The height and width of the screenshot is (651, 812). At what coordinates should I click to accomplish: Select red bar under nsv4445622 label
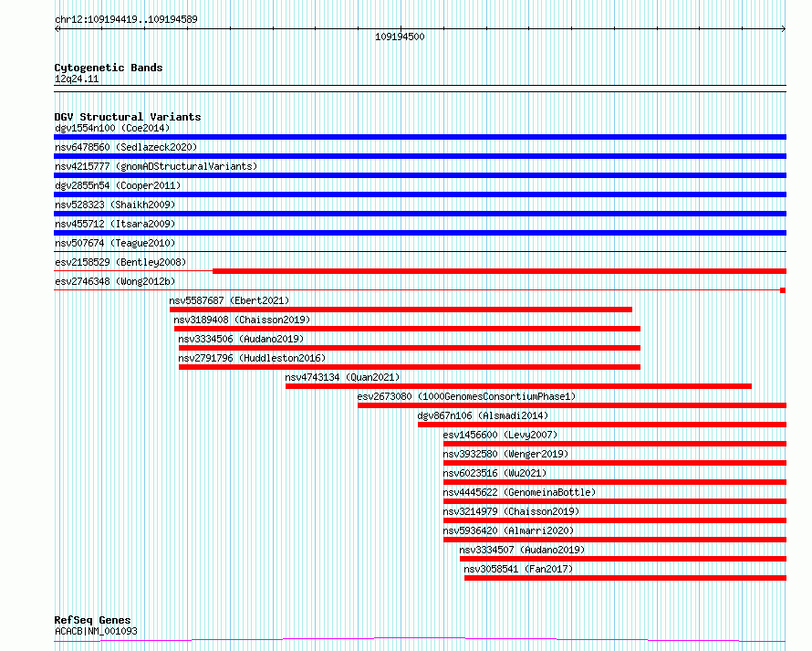click(x=615, y=501)
